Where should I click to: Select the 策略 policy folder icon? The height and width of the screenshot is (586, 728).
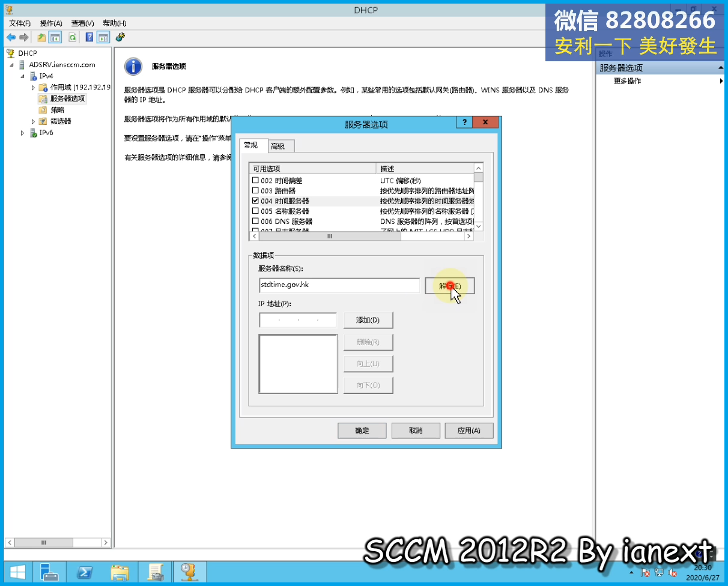[43, 110]
